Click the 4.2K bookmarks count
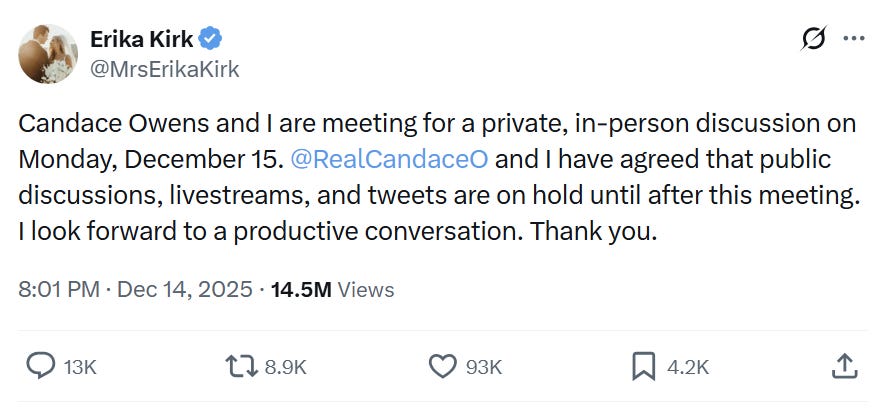The height and width of the screenshot is (409, 880). point(687,367)
